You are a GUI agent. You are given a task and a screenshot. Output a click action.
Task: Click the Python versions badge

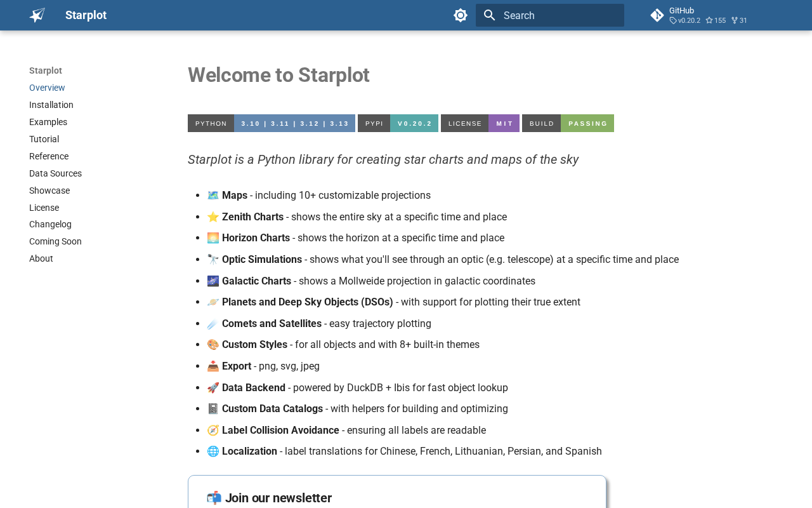(x=271, y=123)
